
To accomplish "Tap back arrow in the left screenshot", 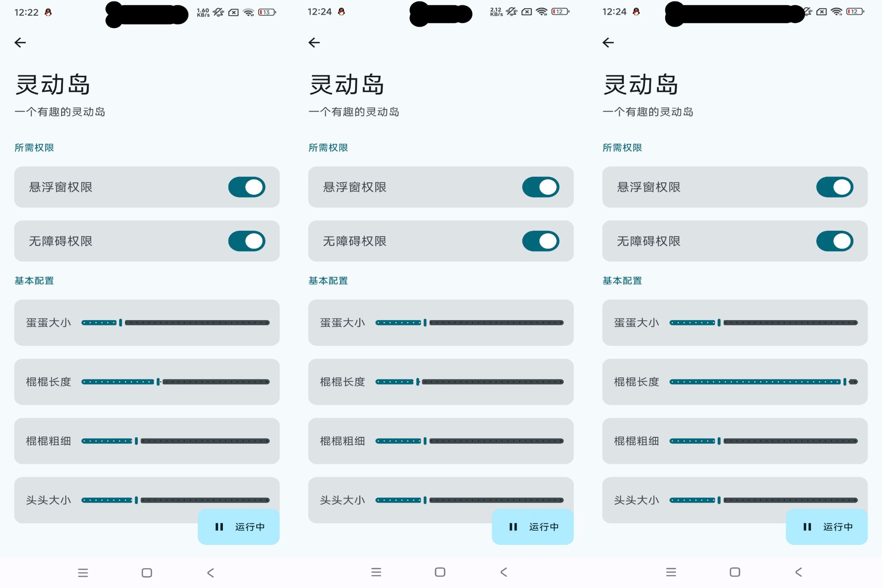I will [x=20, y=43].
